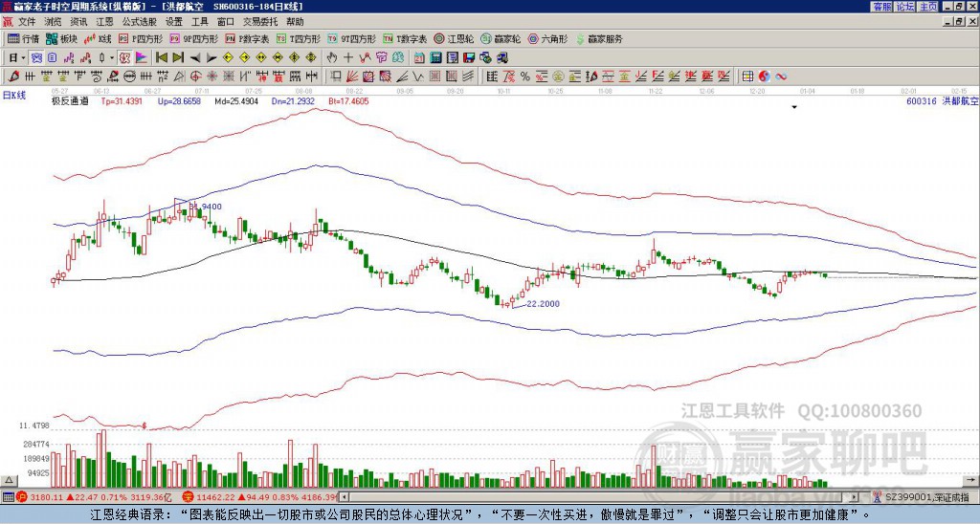This screenshot has width=980, height=524.
Task: Select the percent sign drawing tool
Action: coord(525,76)
